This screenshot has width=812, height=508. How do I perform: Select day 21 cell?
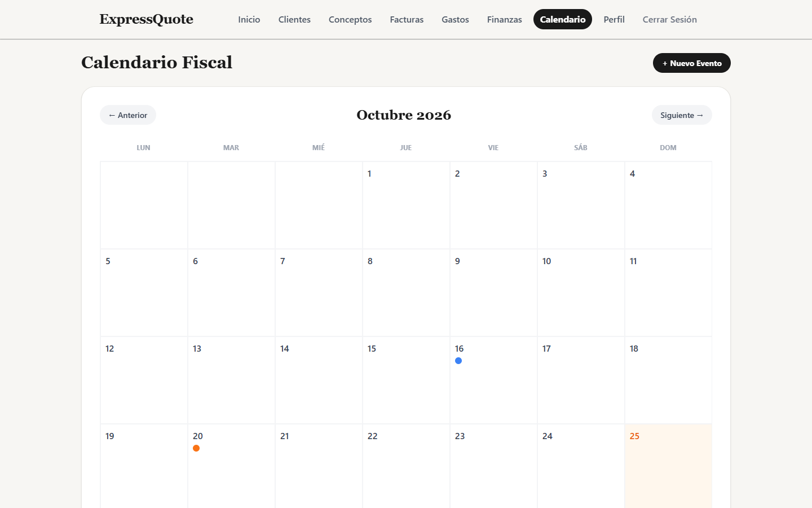(319, 466)
